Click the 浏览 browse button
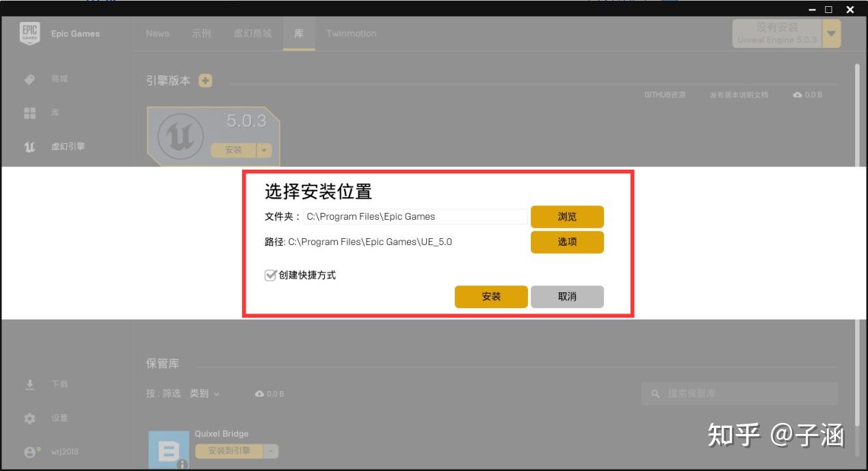This screenshot has width=868, height=471. (567, 217)
